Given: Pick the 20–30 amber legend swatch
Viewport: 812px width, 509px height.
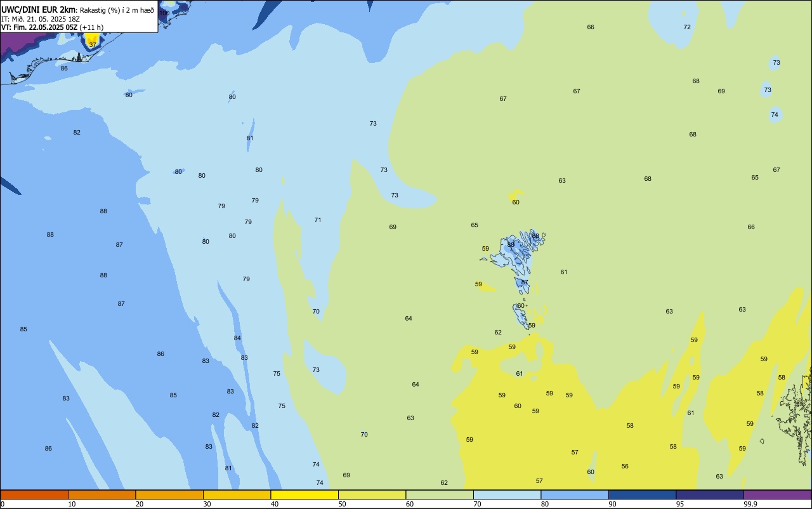Looking at the screenshot, I should 169,494.
